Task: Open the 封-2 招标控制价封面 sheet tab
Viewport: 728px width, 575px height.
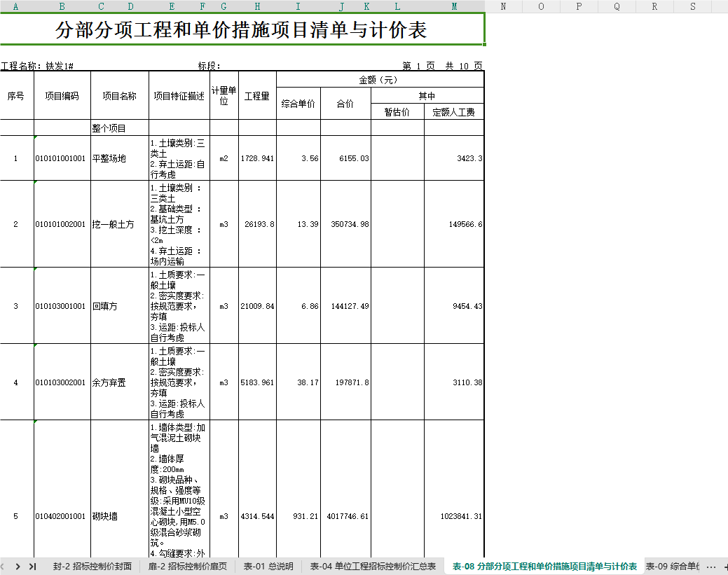Action: point(92,566)
